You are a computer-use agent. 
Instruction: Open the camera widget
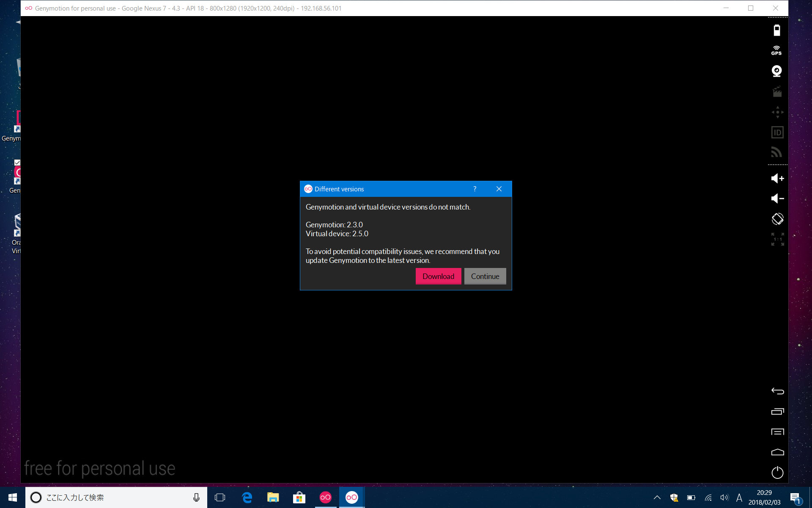(x=777, y=71)
